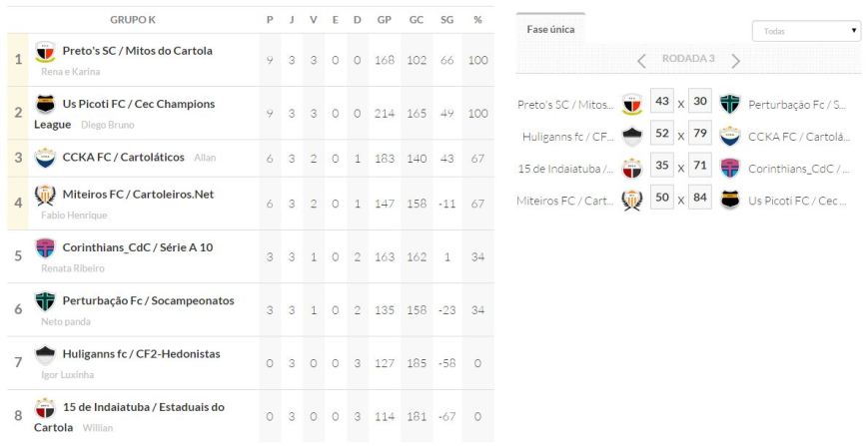Click CCKA FC crest in standings table
The image size is (868, 446).
45,157
